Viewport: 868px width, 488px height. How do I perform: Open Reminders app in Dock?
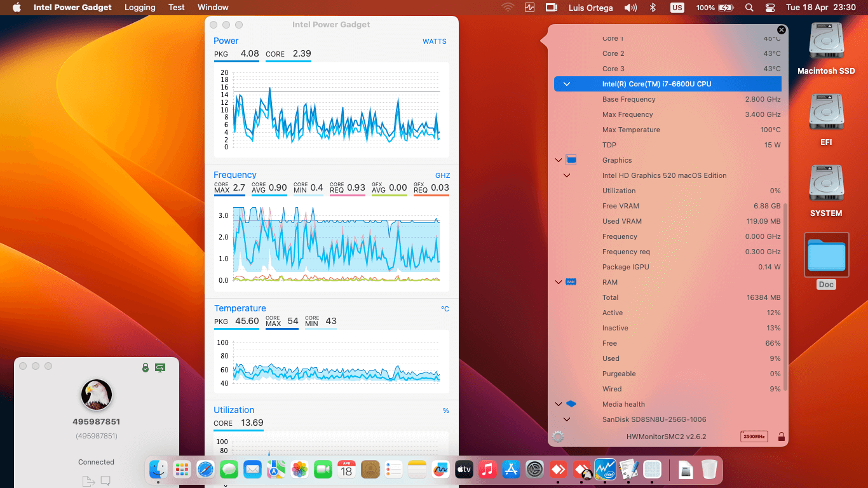pyautogui.click(x=393, y=470)
